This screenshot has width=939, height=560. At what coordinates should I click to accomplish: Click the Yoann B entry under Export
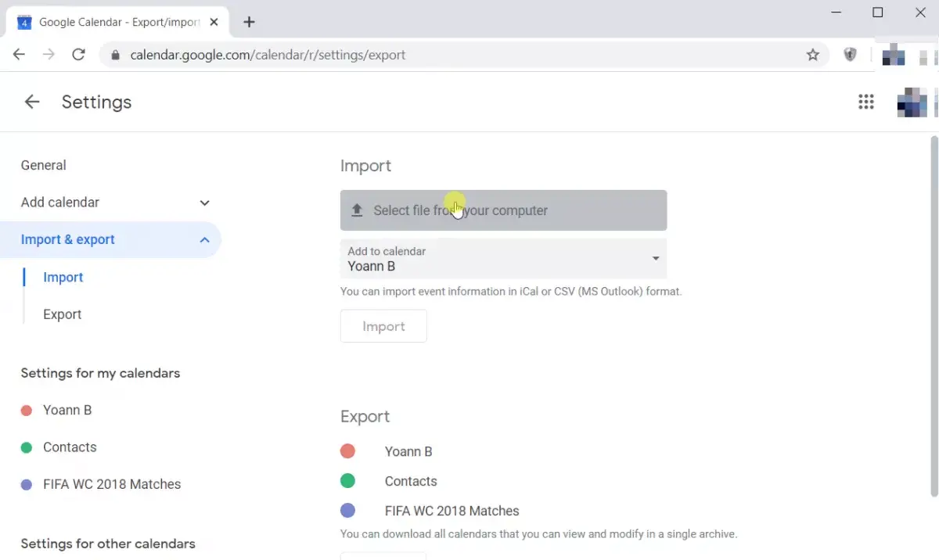click(408, 451)
